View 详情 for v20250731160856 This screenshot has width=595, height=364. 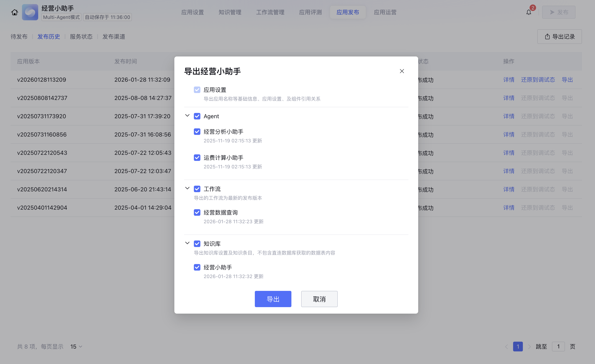point(509,134)
